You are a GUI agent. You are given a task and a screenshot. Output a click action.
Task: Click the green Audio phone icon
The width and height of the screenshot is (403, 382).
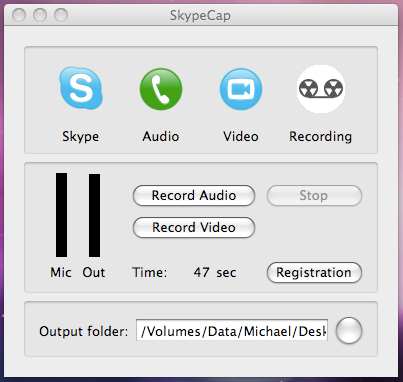(x=161, y=89)
